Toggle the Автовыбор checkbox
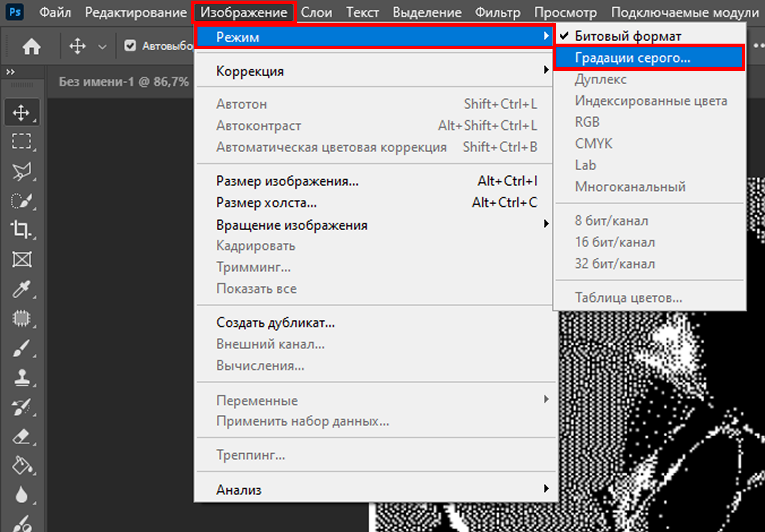The height and width of the screenshot is (532, 765). 130,46
